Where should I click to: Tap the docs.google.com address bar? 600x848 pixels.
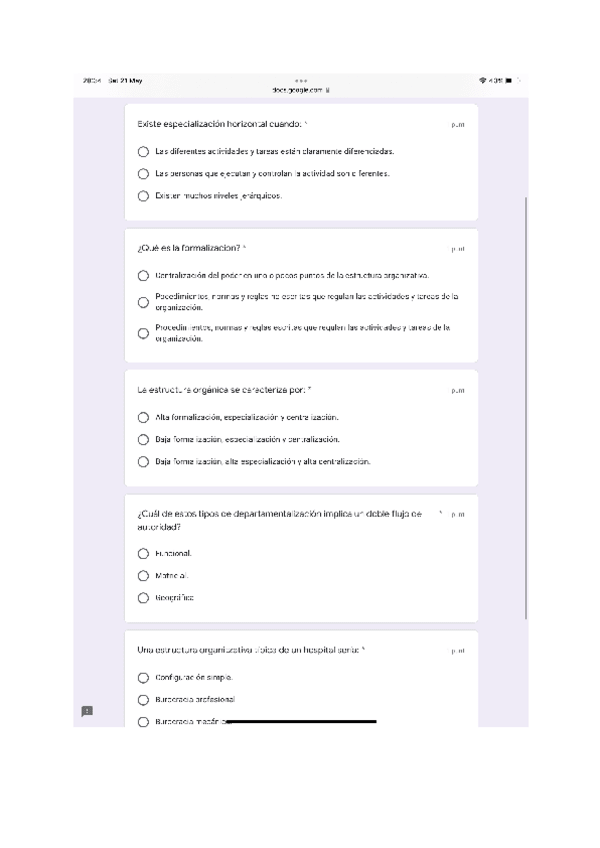(x=298, y=89)
